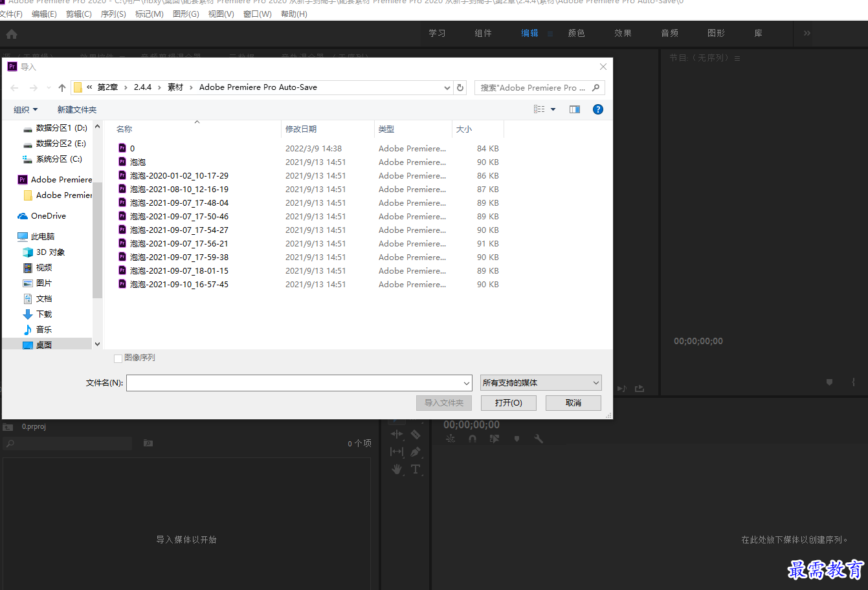Open Graphics (图形) menu

[186, 14]
